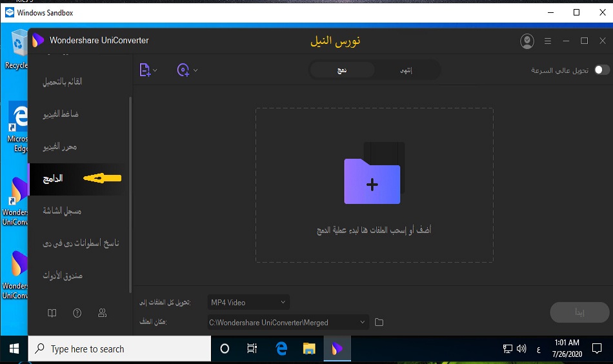The height and width of the screenshot is (364, 613).
Task: Click the add files icon in the toolbar
Action: [145, 70]
